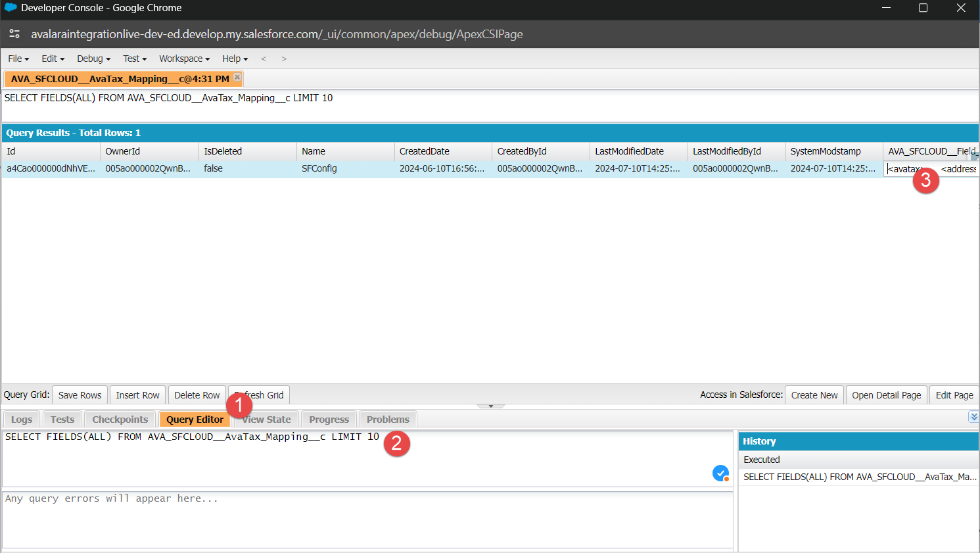Sort by the CreatedDate column header
The width and height of the screenshot is (980, 553).
click(443, 151)
